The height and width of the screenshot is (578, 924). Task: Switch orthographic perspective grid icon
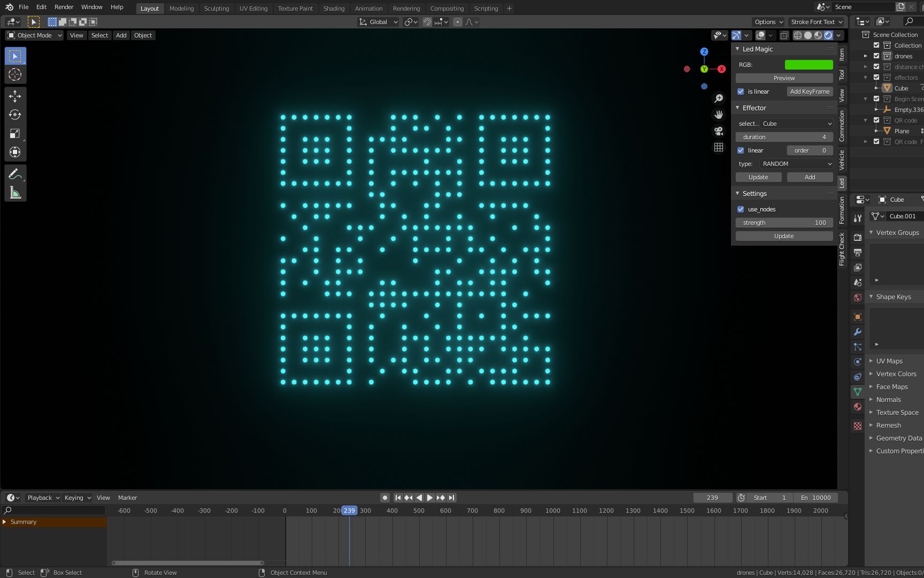click(x=719, y=147)
